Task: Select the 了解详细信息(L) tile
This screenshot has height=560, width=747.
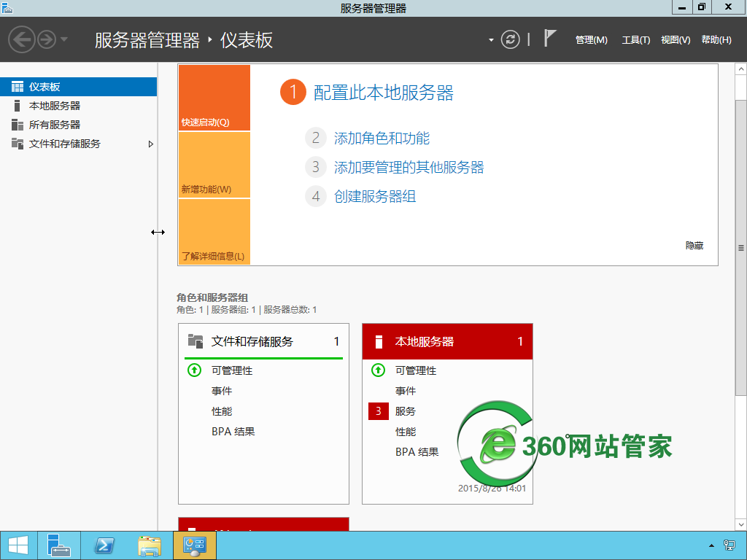Action: [x=214, y=232]
